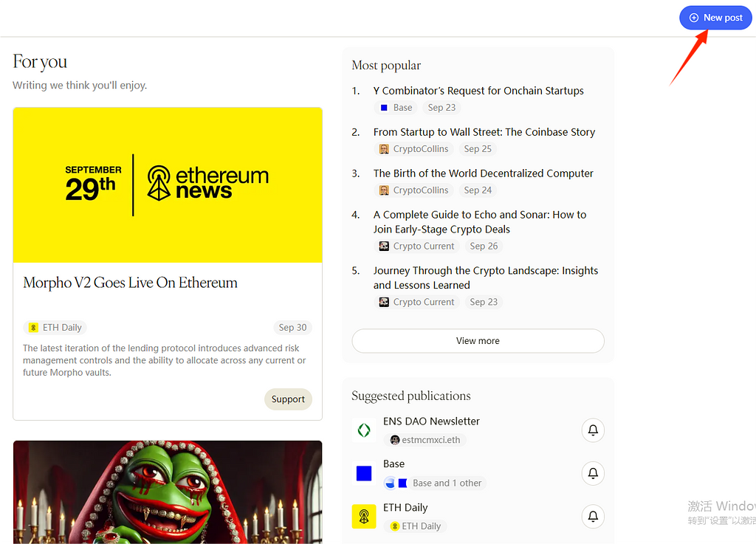
Task: Open the yellow ETH Daily suggested logo
Action: tap(364, 517)
